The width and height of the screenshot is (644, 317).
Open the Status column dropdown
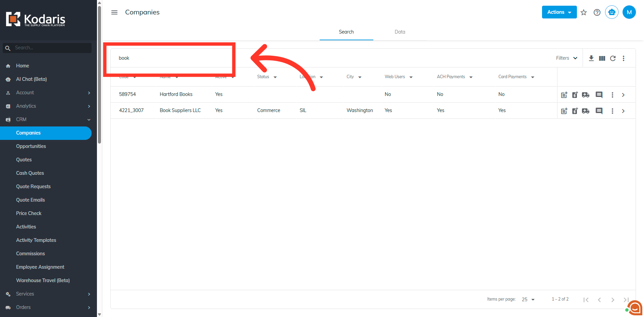(275, 77)
